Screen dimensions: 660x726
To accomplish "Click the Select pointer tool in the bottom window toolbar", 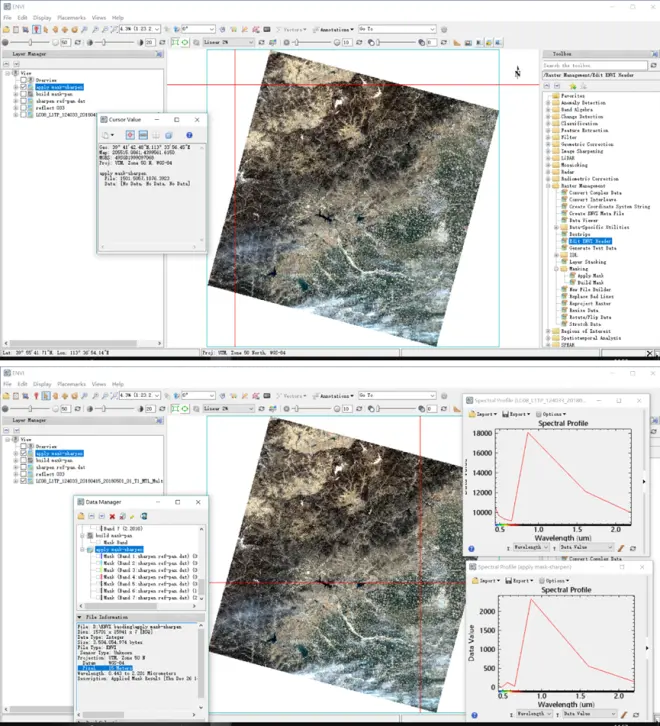I will tap(45, 396).
